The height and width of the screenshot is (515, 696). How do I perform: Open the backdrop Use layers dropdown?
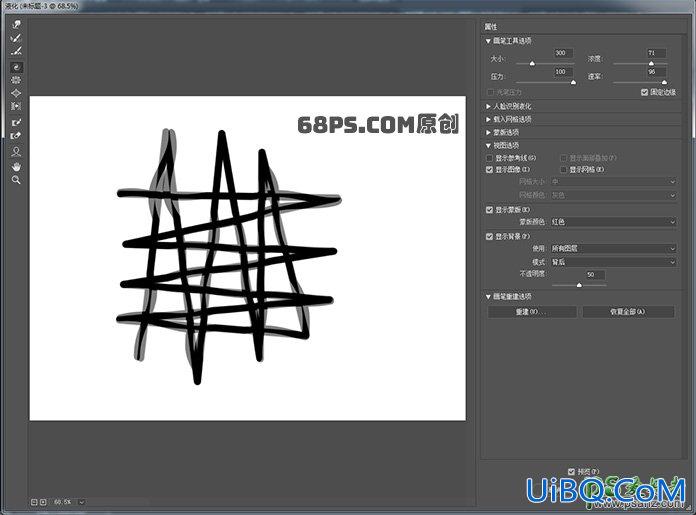(x=613, y=249)
